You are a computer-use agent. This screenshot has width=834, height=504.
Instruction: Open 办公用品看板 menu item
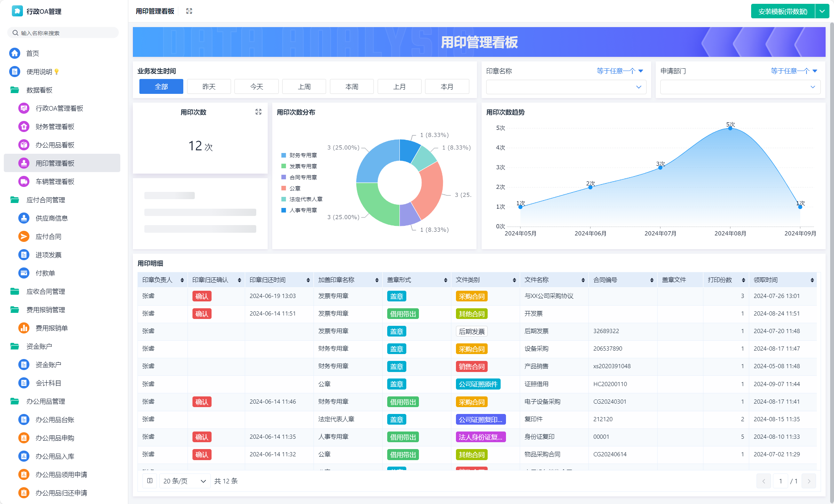[55, 145]
